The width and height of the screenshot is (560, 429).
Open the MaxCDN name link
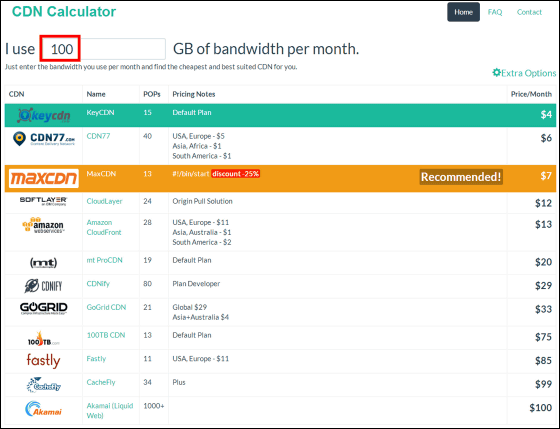[101, 174]
